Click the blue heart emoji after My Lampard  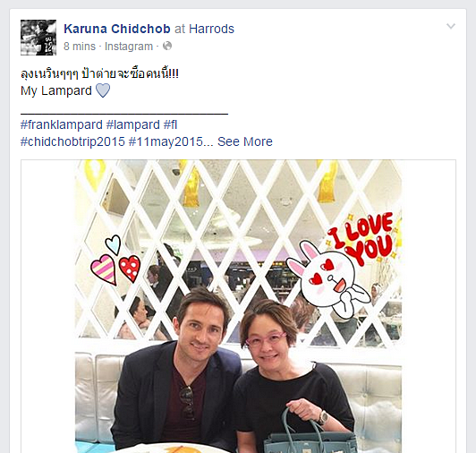click(x=103, y=90)
